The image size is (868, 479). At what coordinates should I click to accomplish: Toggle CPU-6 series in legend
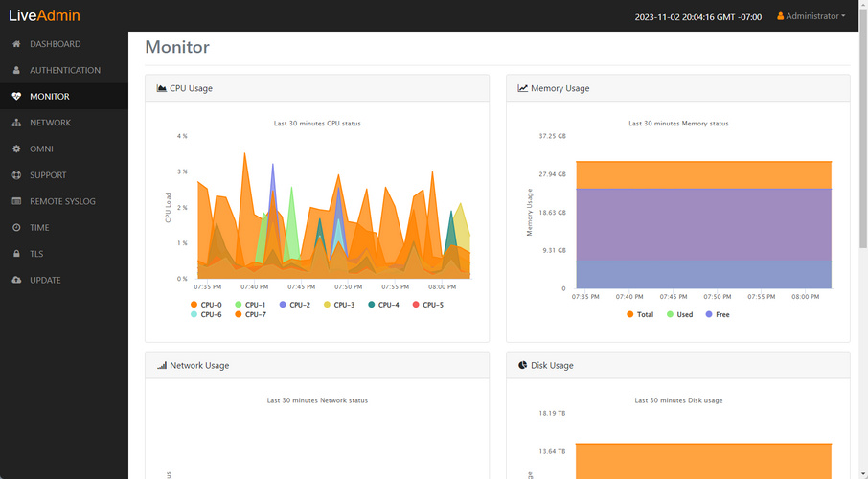pos(206,314)
